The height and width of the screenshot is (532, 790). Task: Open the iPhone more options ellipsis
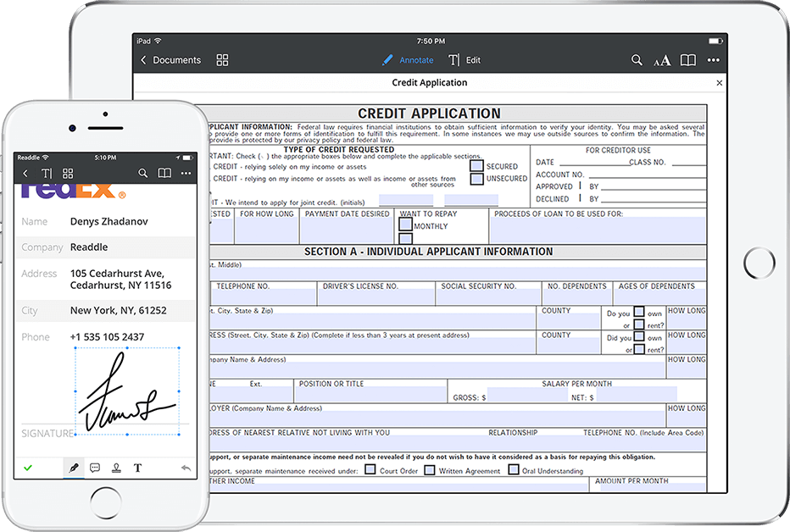(x=186, y=174)
